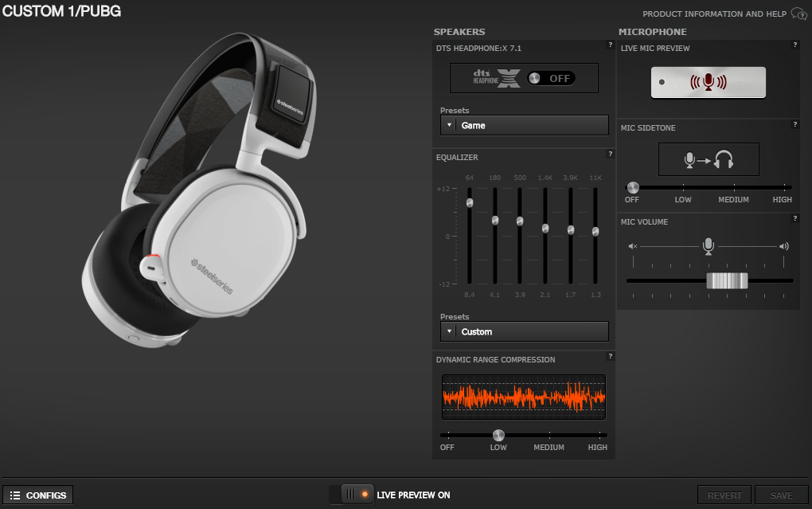This screenshot has width=812, height=509.
Task: Click the arrow of the Custom preset dropdown
Action: (449, 331)
